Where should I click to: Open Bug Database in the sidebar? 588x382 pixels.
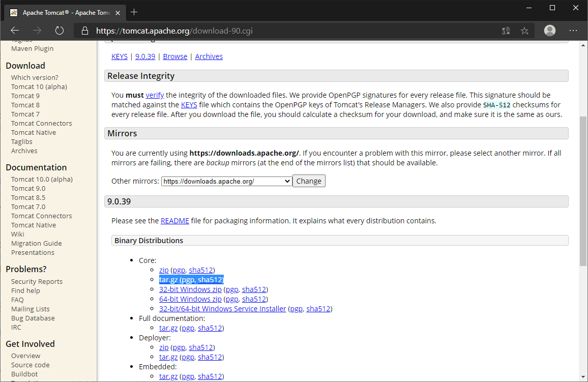33,318
